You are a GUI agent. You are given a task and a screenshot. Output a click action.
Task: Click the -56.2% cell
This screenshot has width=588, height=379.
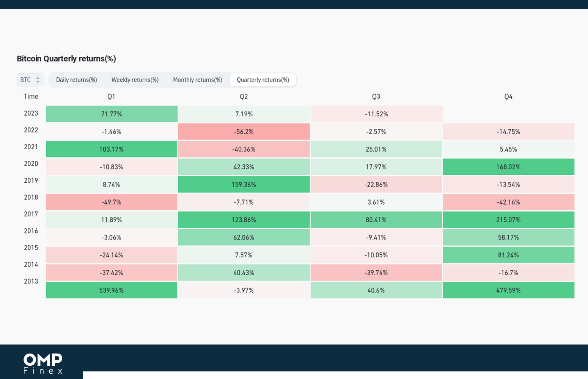(x=244, y=132)
